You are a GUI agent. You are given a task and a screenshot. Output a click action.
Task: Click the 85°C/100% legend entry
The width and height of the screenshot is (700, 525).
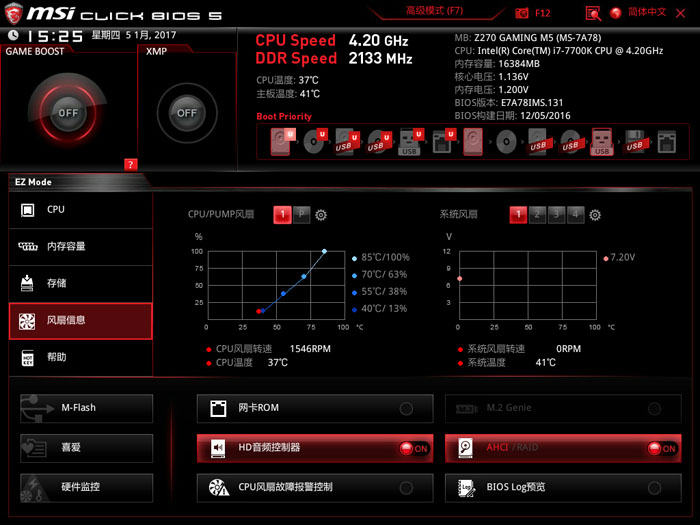[x=381, y=258]
